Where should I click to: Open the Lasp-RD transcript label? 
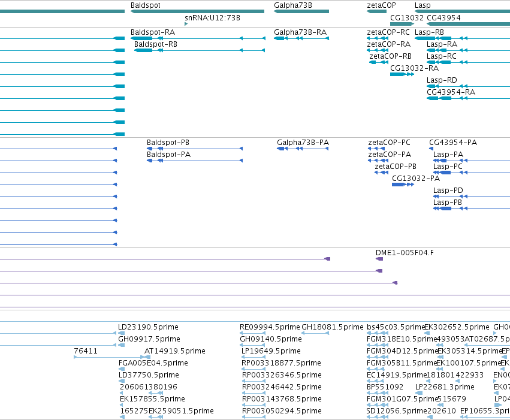click(x=442, y=80)
